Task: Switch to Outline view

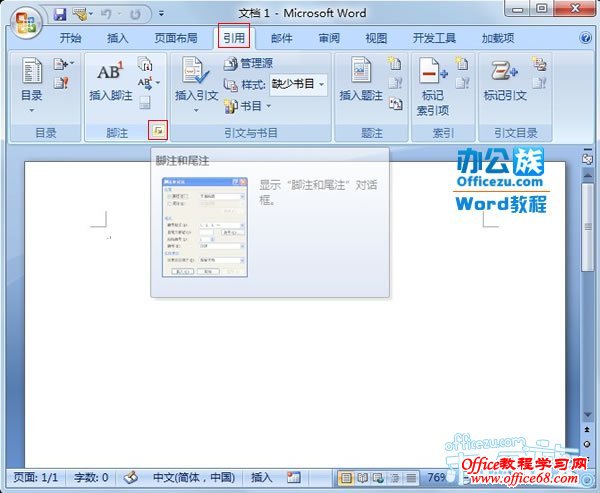Action: point(395,478)
